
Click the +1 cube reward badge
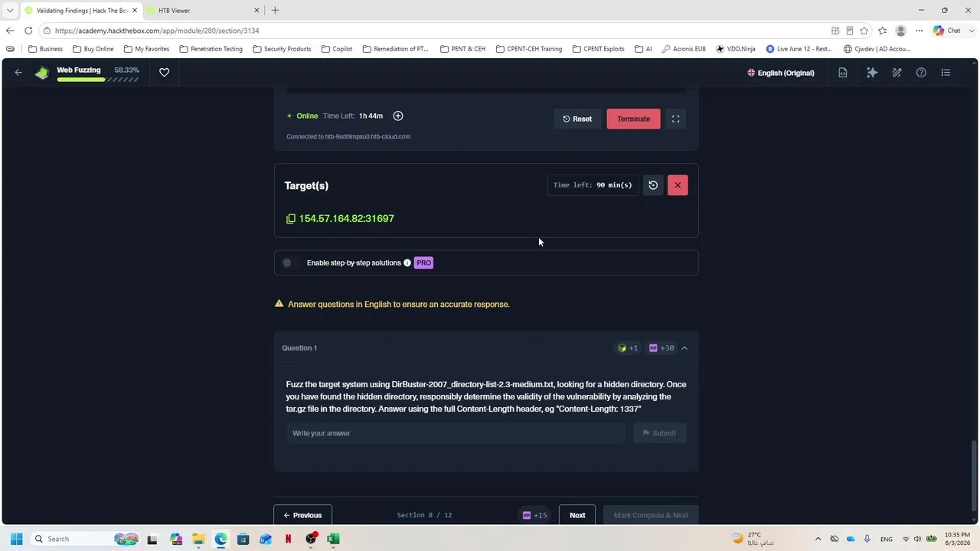(x=628, y=348)
